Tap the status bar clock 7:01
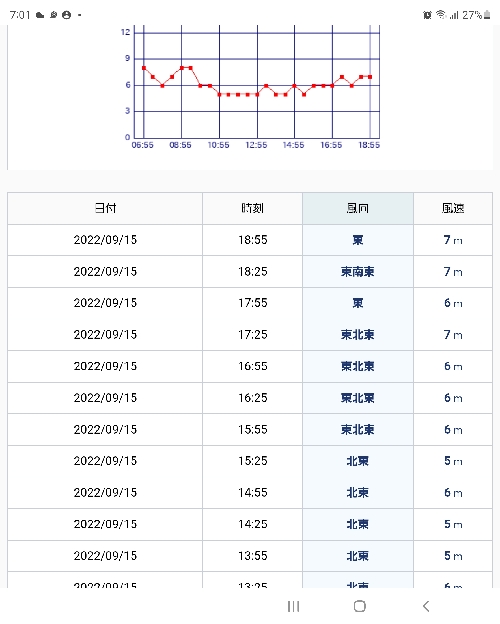This screenshot has width=500, height=624. click(20, 15)
